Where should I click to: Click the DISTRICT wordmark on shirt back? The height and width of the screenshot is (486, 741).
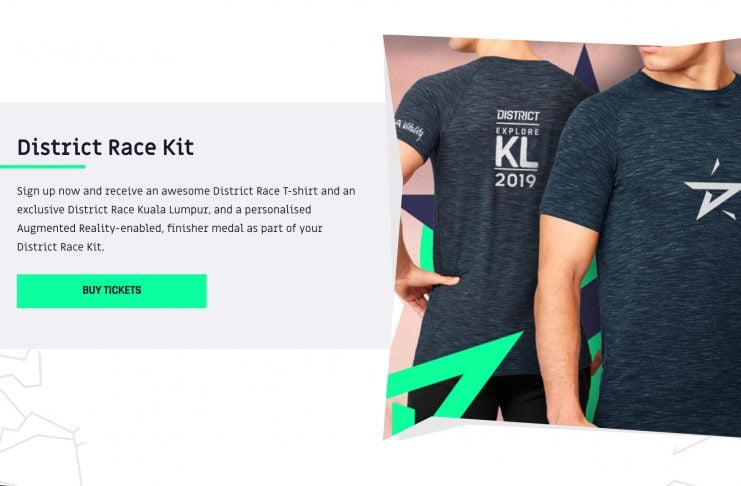point(517,115)
